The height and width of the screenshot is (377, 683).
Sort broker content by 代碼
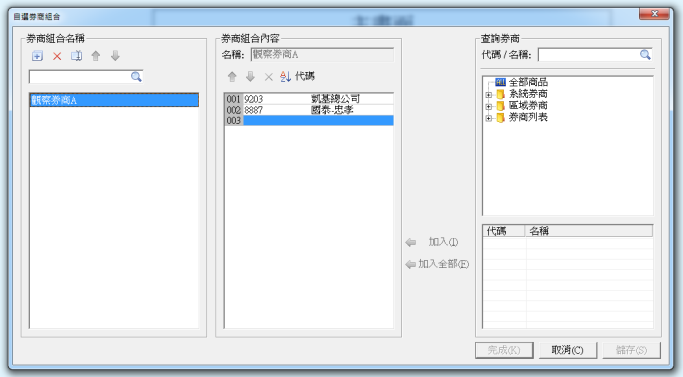tap(298, 76)
